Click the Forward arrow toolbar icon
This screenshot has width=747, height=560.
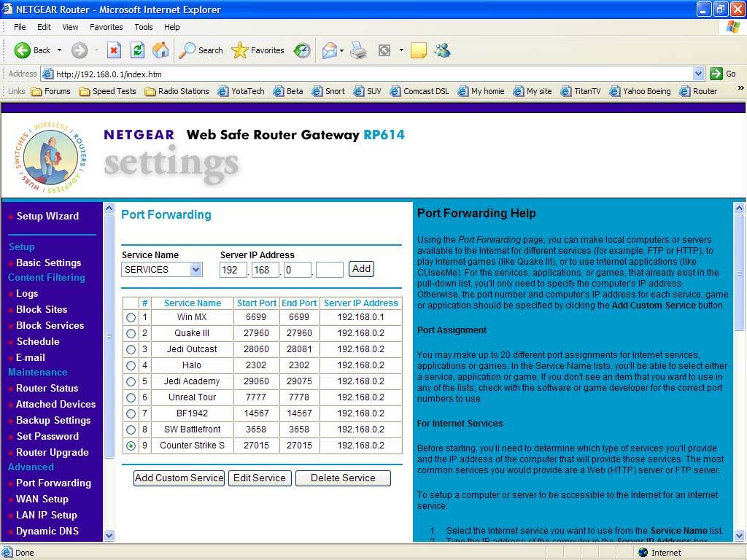[80, 50]
